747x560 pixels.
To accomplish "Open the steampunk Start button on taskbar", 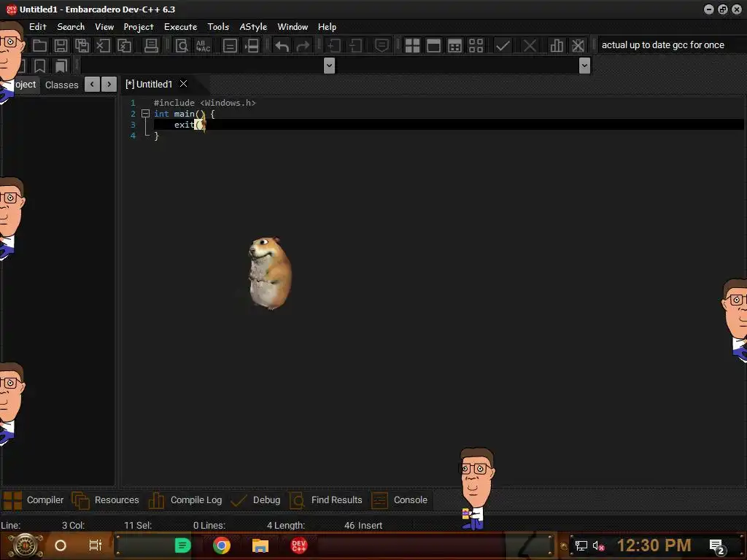I will [x=26, y=545].
